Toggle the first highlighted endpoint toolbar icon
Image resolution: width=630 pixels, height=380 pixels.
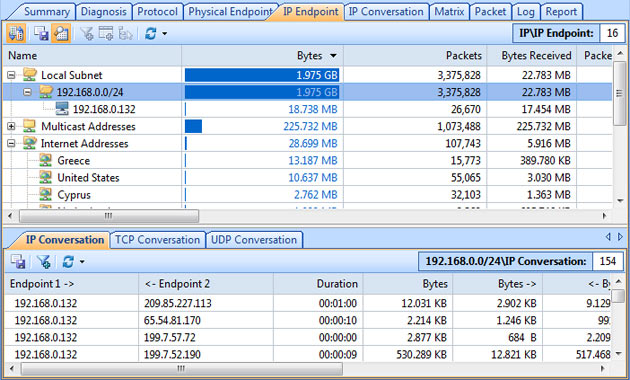tap(16, 33)
